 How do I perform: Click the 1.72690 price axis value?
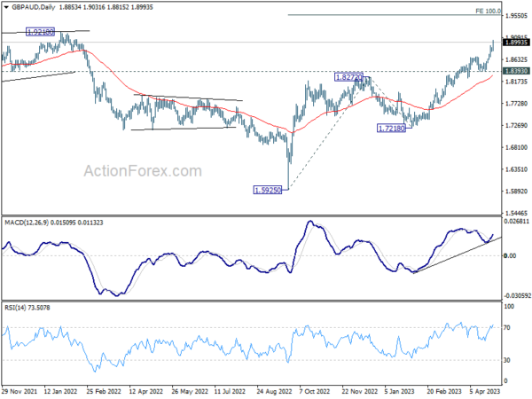click(x=516, y=126)
